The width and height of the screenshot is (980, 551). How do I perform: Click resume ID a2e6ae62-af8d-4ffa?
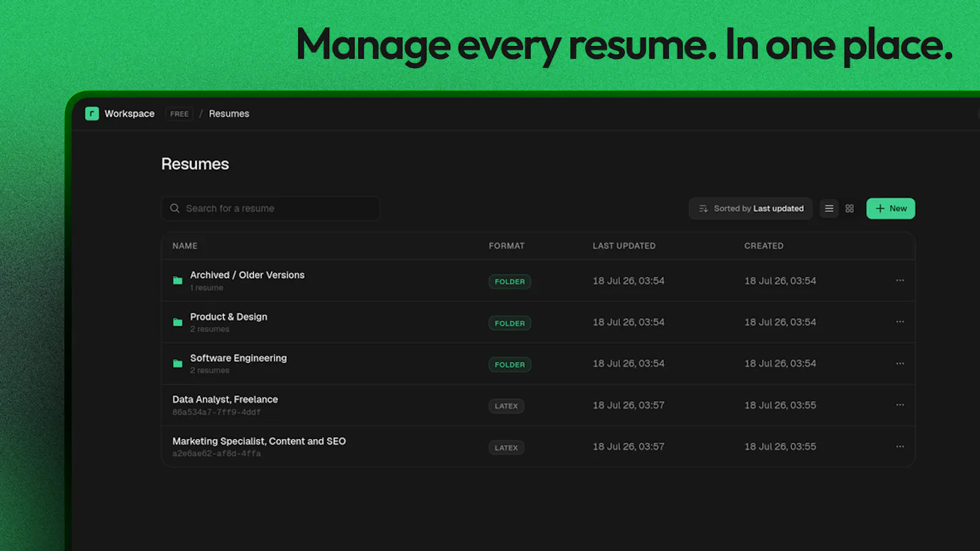[x=216, y=454]
